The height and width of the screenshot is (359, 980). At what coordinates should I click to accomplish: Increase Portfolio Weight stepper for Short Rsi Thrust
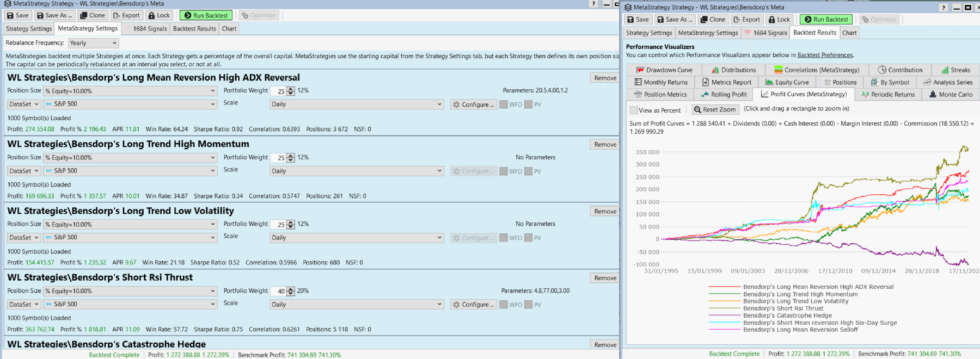pos(291,289)
